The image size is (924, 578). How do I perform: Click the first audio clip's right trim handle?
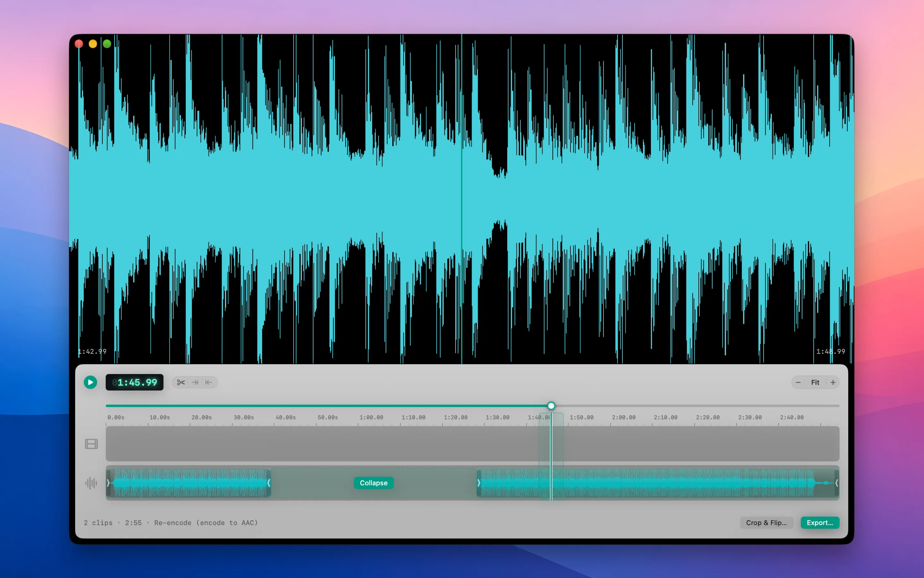(x=269, y=483)
